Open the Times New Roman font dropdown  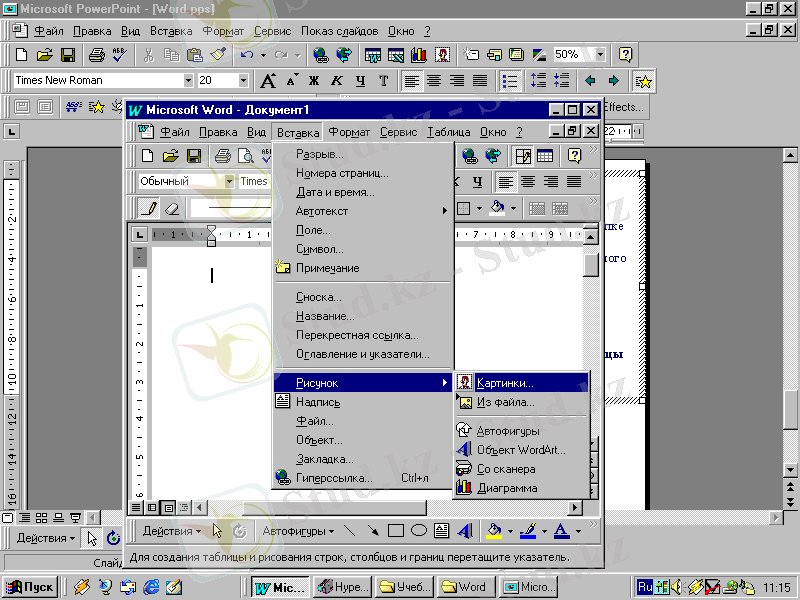(188, 81)
